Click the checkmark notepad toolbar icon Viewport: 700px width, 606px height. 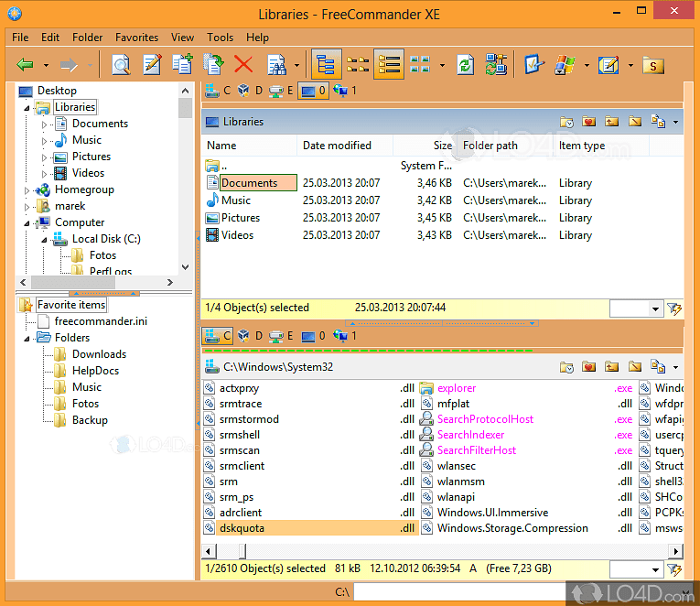point(534,65)
